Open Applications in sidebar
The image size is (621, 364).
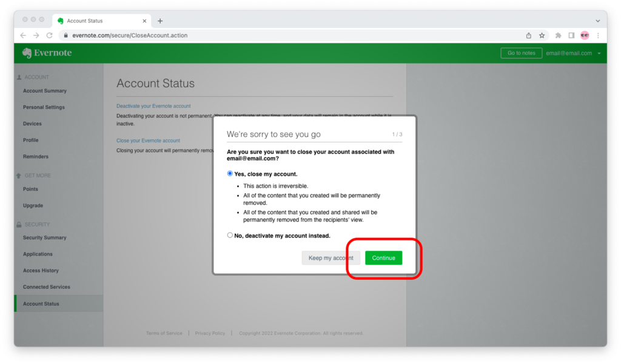[x=38, y=254]
